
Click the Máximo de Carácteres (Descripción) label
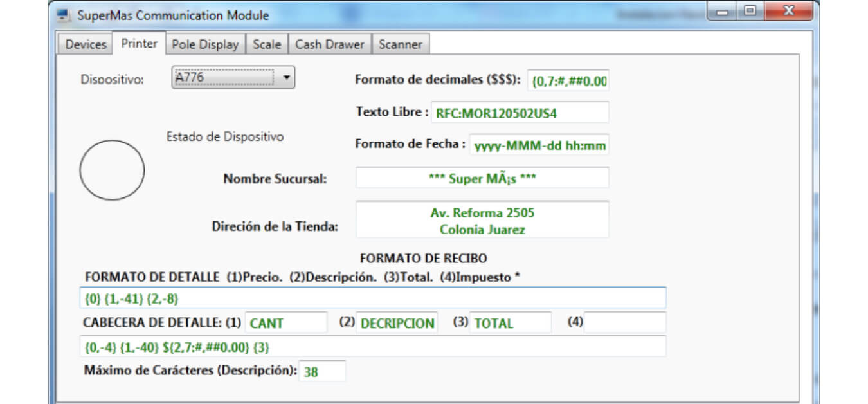(x=190, y=371)
